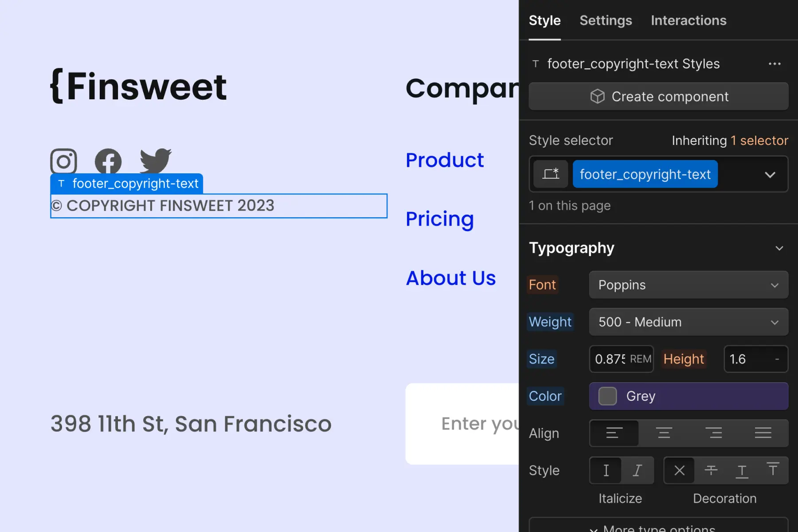The image size is (798, 532).
Task: Apply underline text decoration
Action: click(x=742, y=470)
